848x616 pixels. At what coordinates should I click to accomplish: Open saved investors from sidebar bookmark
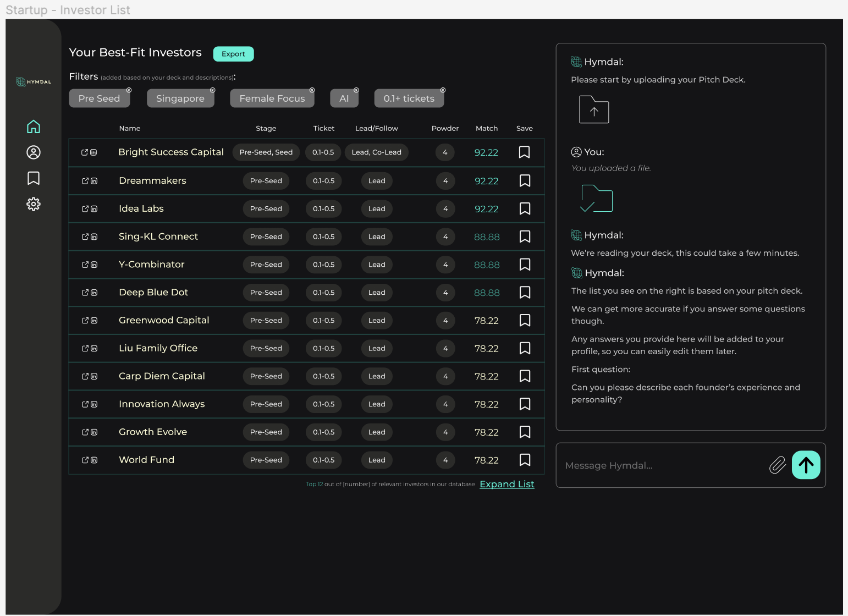coord(34,178)
